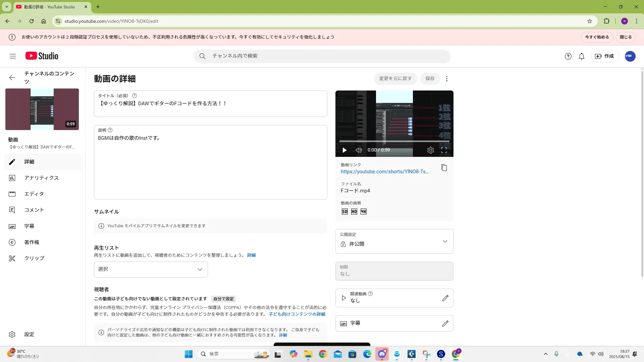The height and width of the screenshot is (362, 644).
Task: Click the pencil icon for 関連動画
Action: coord(445,298)
